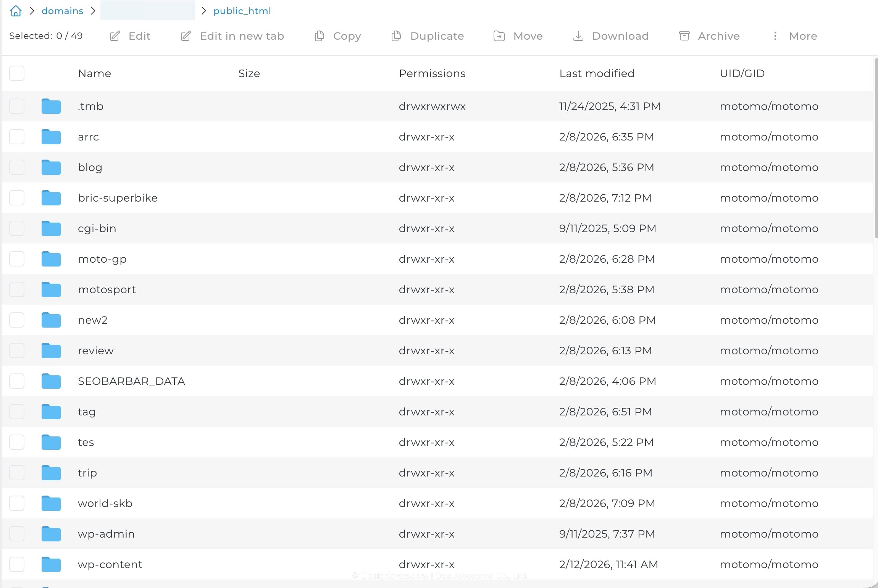Check the box for arrc folder
The width and height of the screenshot is (878, 588).
pos(17,137)
